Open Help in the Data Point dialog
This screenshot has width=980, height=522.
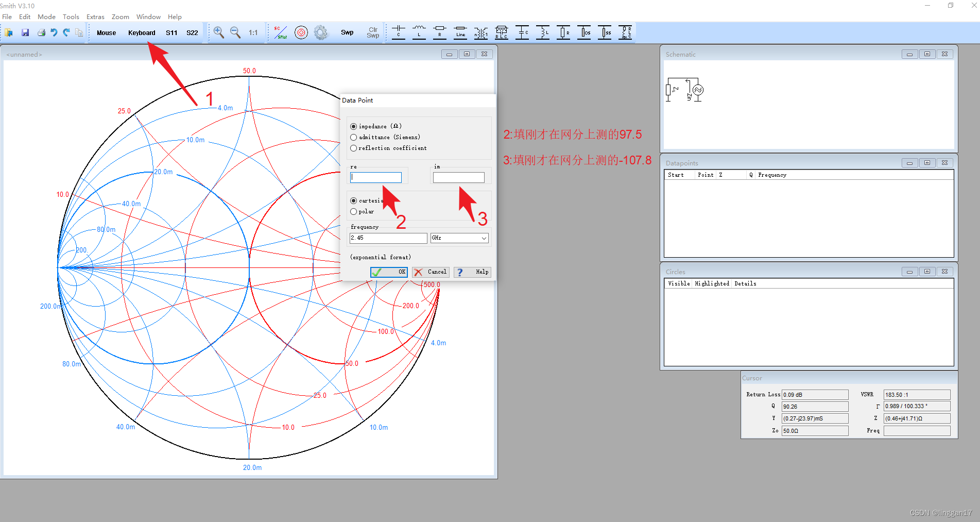472,272
